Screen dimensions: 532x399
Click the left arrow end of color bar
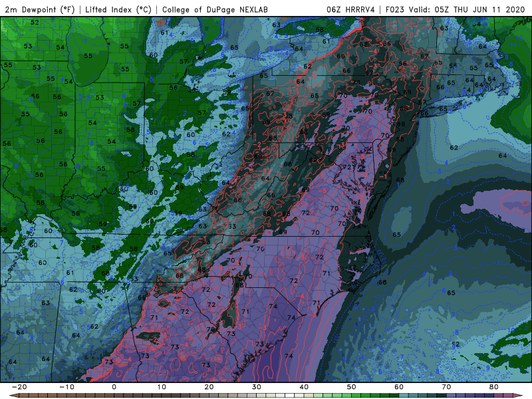click(x=14, y=396)
